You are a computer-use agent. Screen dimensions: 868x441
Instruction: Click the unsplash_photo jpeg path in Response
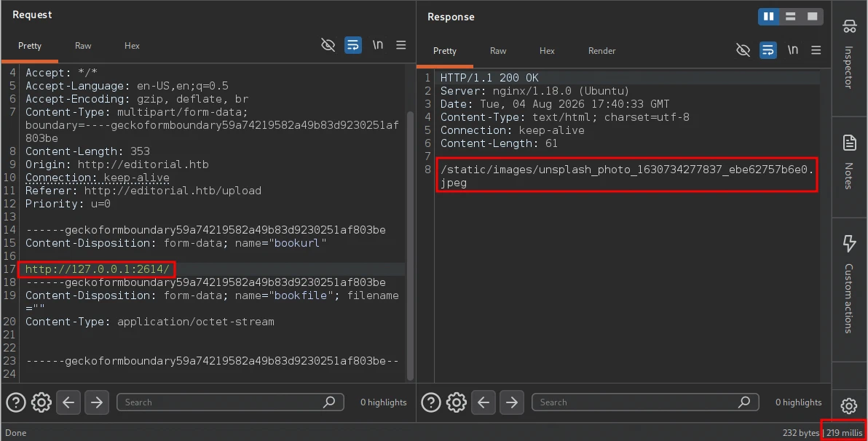627,176
